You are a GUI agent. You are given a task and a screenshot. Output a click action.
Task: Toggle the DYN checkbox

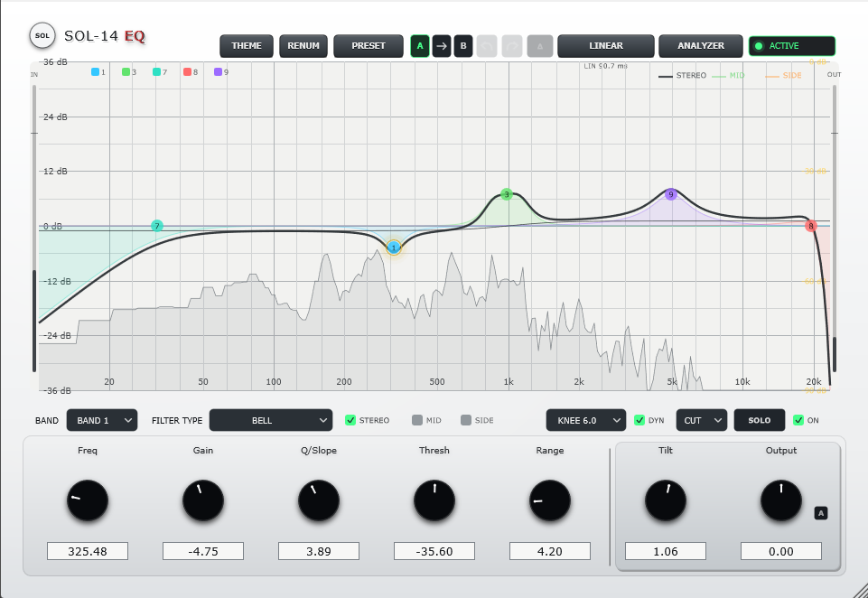639,420
